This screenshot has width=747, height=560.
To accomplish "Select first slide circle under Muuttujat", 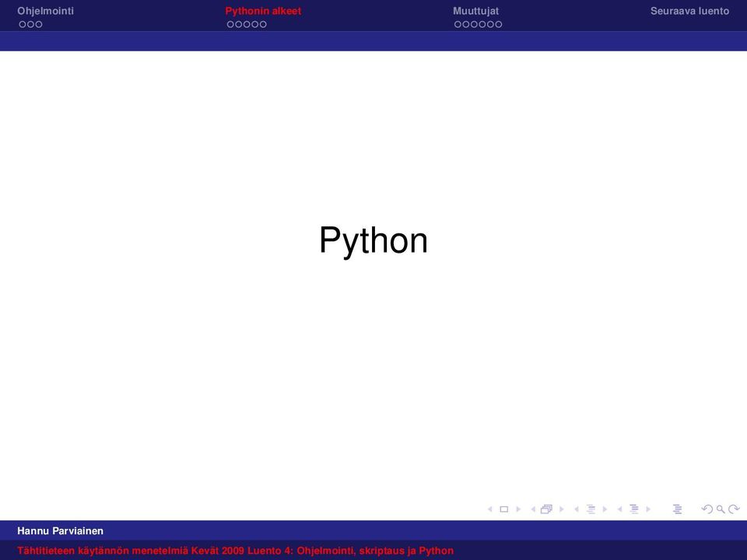I will click(458, 24).
